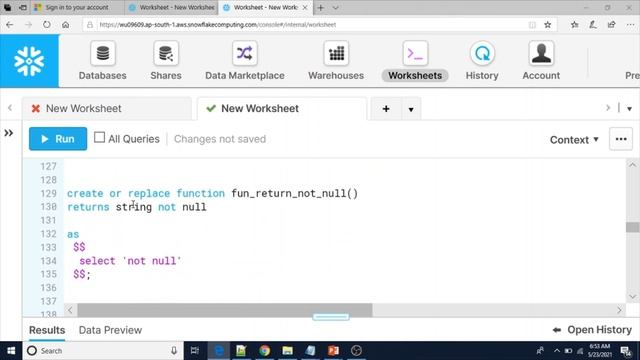The height and width of the screenshot is (360, 640).
Task: Expand the Context dropdown
Action: coord(574,140)
